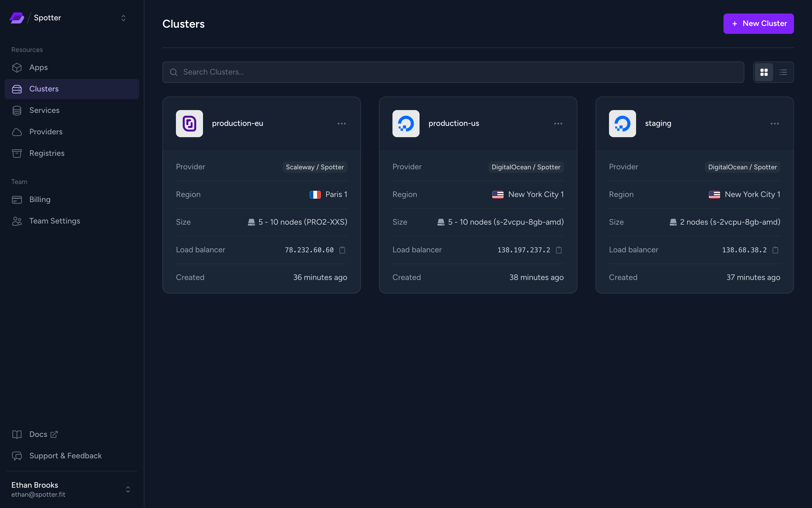Image resolution: width=812 pixels, height=508 pixels.
Task: Click the Scaleway logo on production-eu
Action: pyautogui.click(x=189, y=124)
